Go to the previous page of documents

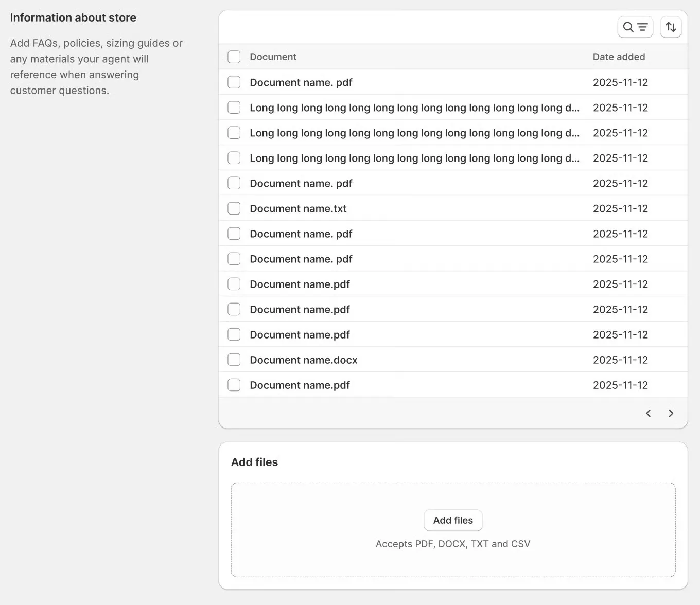click(648, 413)
